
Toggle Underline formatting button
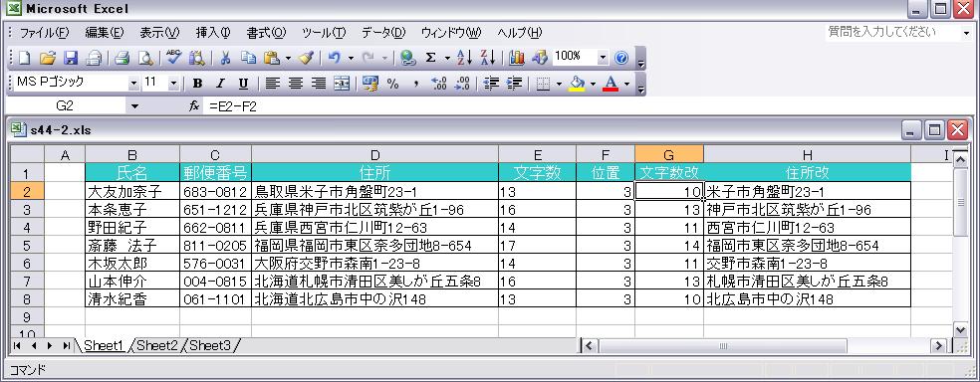243,83
